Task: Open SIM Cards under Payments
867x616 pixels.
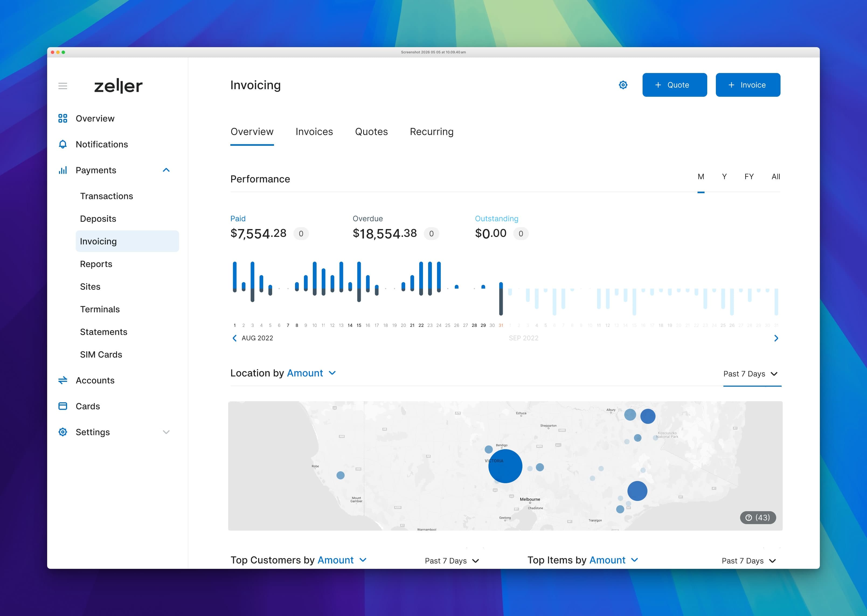Action: pos(101,355)
